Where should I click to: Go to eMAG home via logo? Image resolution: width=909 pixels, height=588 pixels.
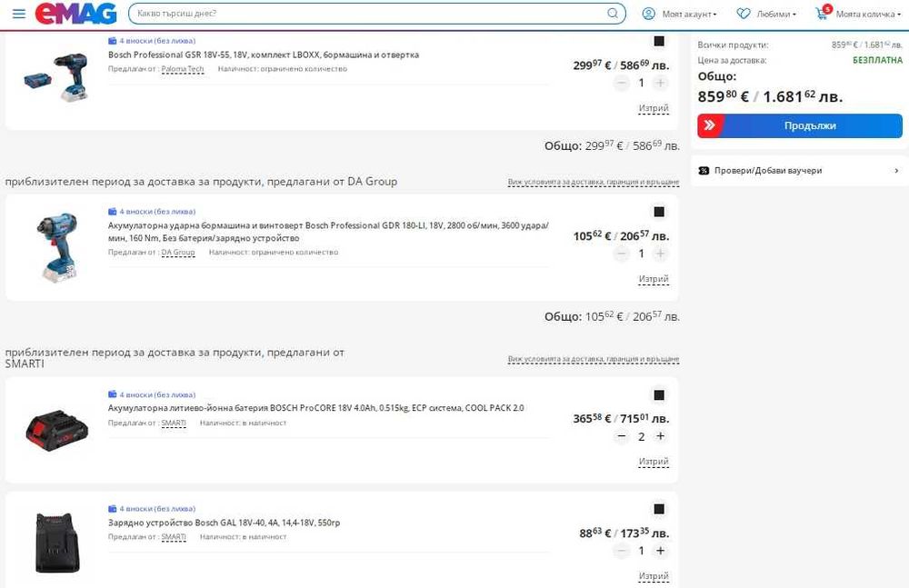76,14
